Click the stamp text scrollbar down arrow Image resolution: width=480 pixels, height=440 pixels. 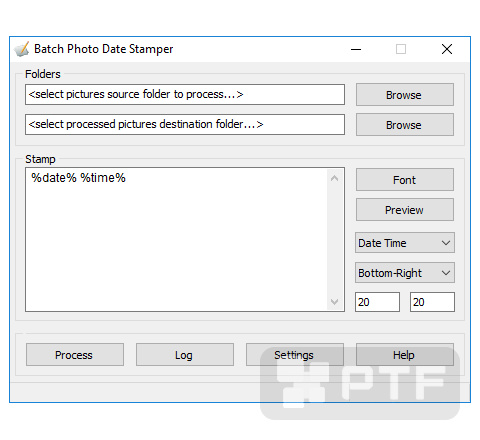tap(335, 302)
